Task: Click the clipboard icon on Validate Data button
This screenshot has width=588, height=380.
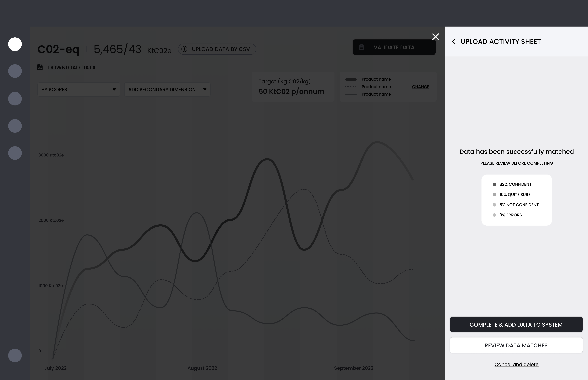Action: click(x=361, y=47)
